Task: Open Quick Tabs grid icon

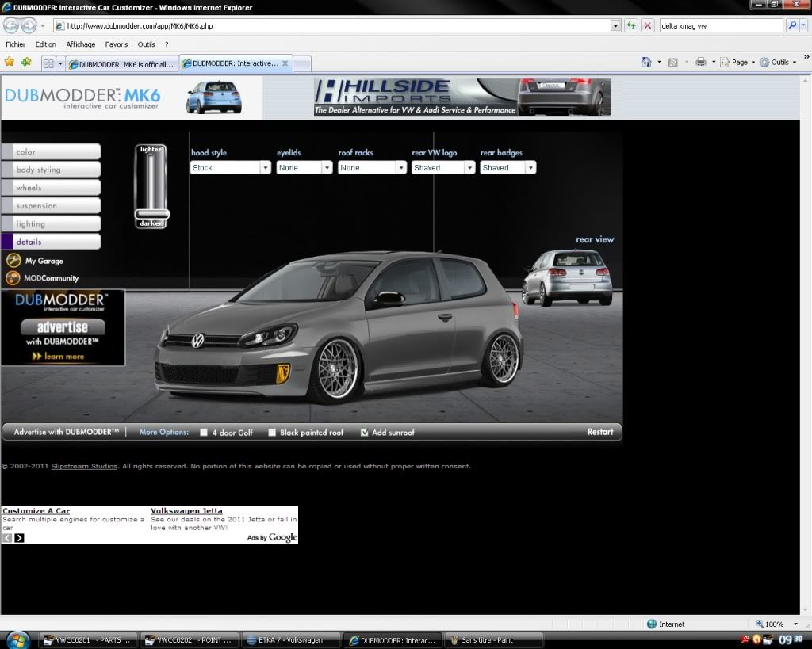Action: 48,63
